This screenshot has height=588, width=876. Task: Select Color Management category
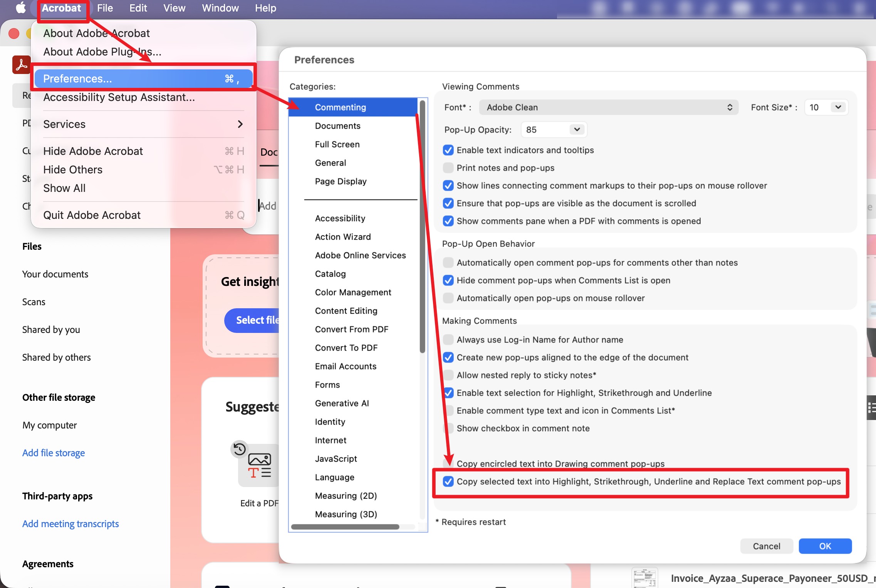tap(353, 292)
